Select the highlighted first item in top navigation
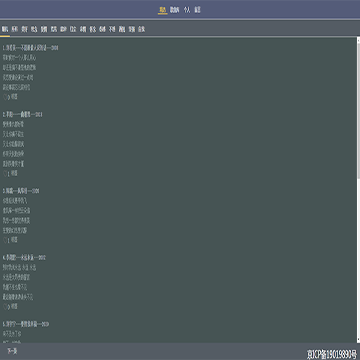360x360 pixels. click(x=163, y=10)
